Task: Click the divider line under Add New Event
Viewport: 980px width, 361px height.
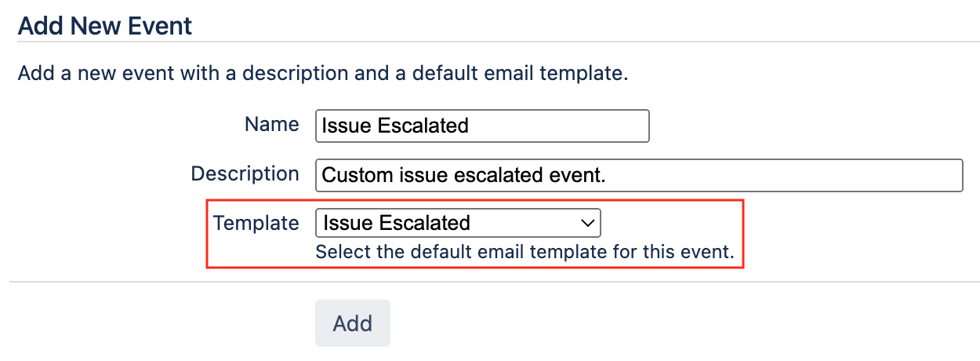Action: pyautogui.click(x=498, y=42)
